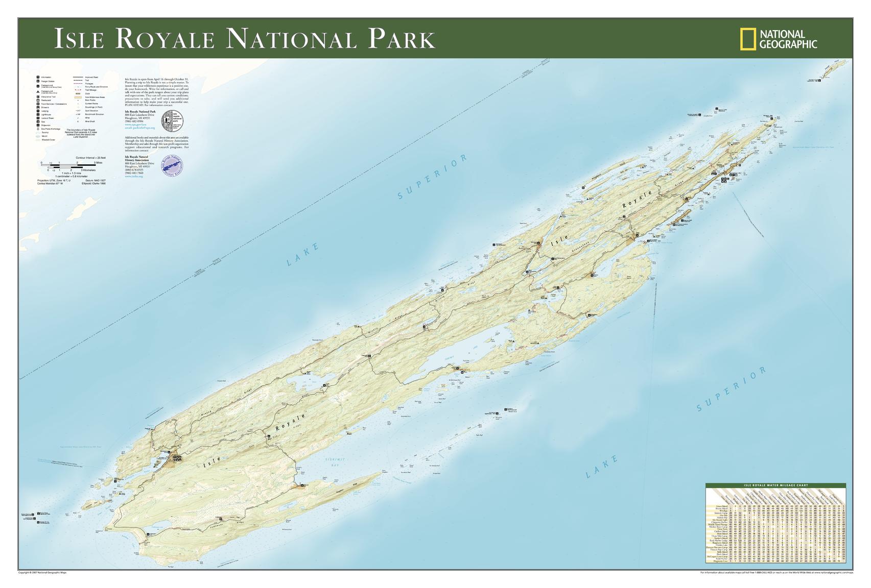Screen dimensions: 871x588
Task: Click the Gas legend icon
Action: (38, 121)
